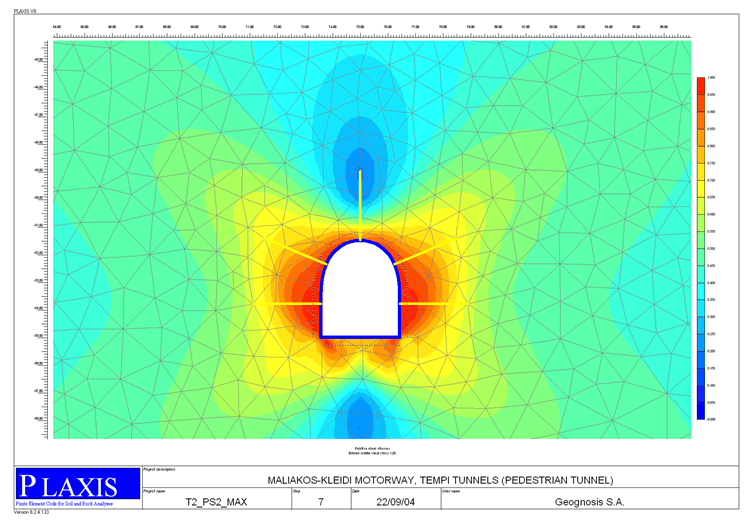The image size is (754, 524).
Task: Click the blue tunnel floor slab
Action: 360,337
